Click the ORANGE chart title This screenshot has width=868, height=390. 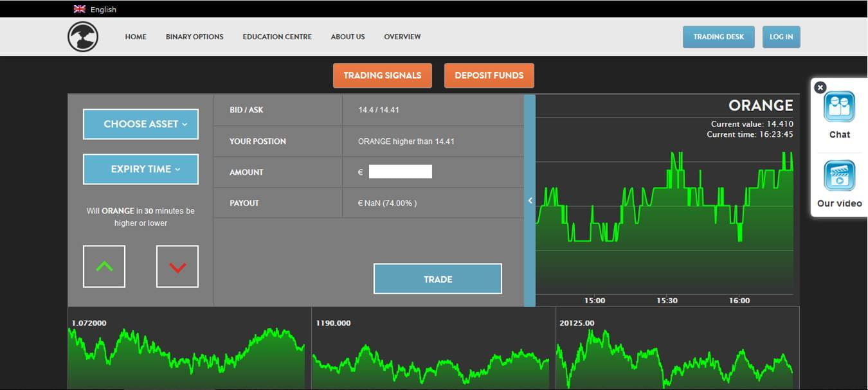(x=761, y=105)
